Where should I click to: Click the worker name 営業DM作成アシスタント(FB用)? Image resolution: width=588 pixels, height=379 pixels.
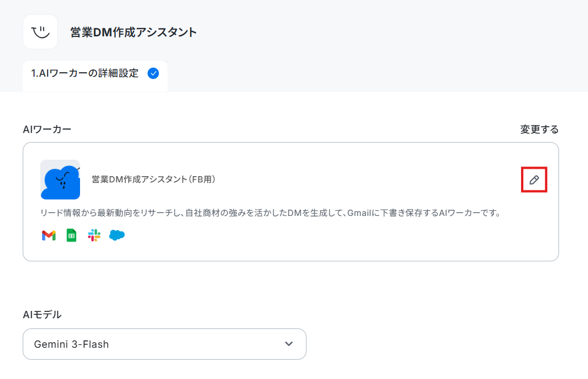(x=153, y=180)
